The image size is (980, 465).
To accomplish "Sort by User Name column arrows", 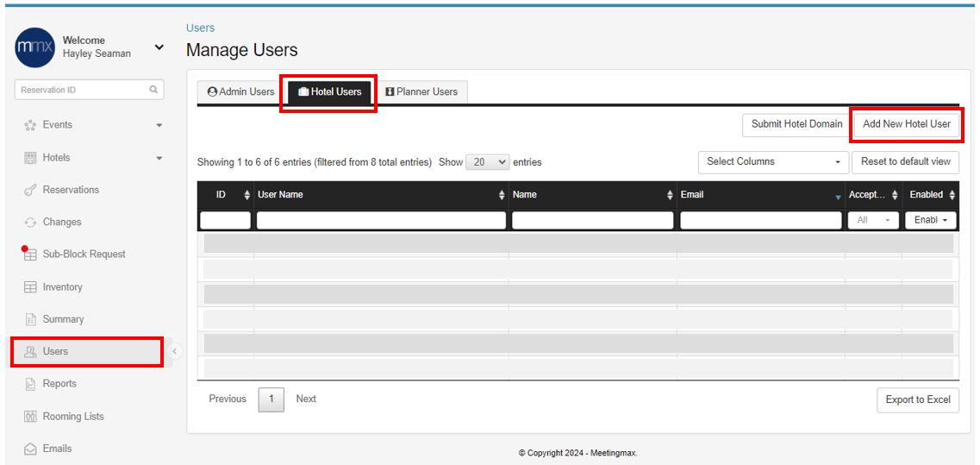I will [502, 195].
